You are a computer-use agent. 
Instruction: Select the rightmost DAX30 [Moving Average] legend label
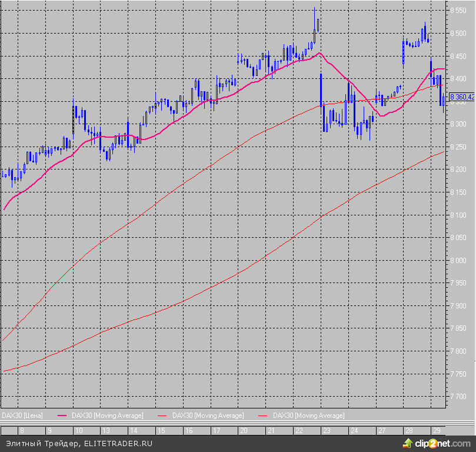[308, 416]
